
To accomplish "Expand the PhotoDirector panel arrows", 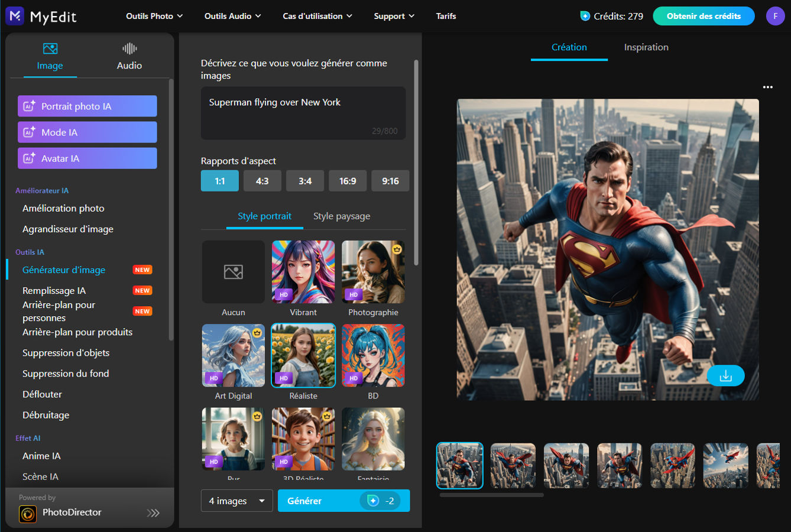I will click(153, 512).
